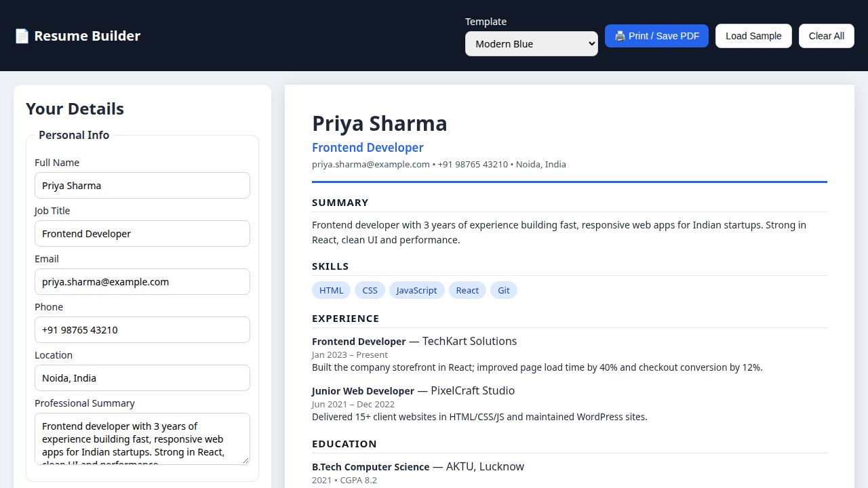Click the blue Frontend Developer subtitle
868x488 pixels.
click(368, 148)
